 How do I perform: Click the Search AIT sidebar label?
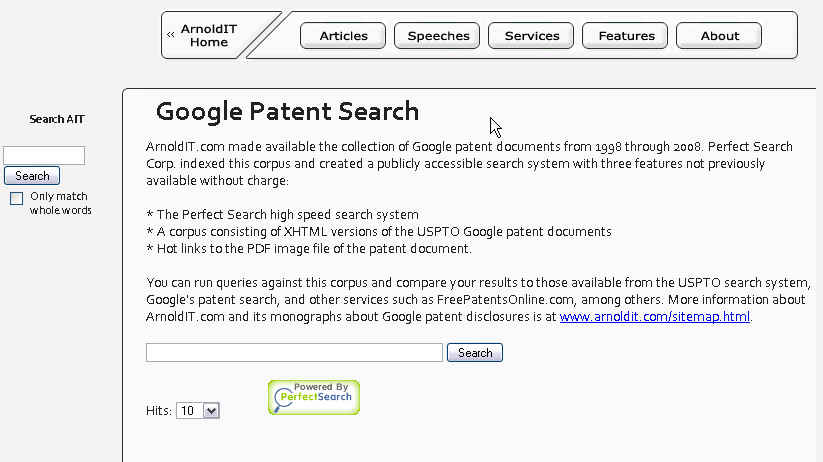point(57,119)
